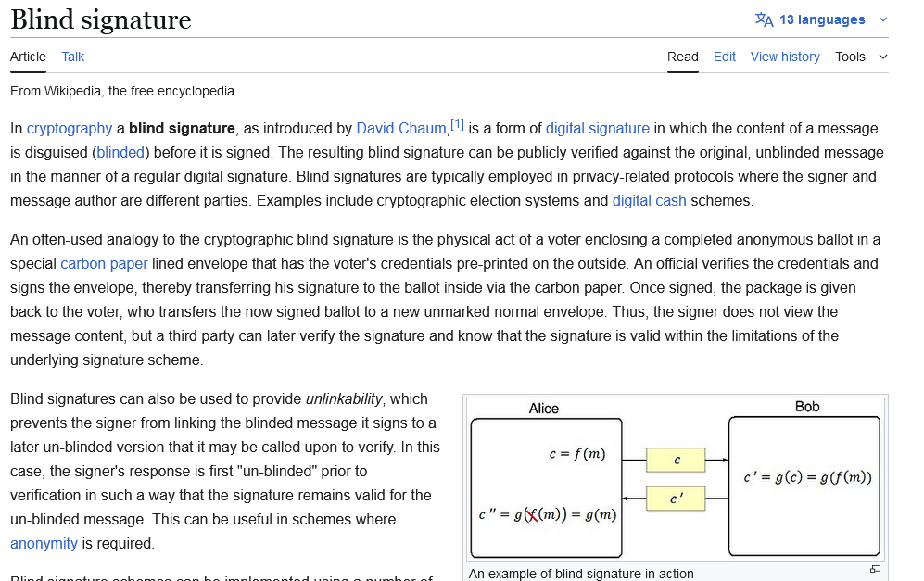Viewport: 924px width, 581px height.
Task: Select the Read tab
Action: coord(682,57)
